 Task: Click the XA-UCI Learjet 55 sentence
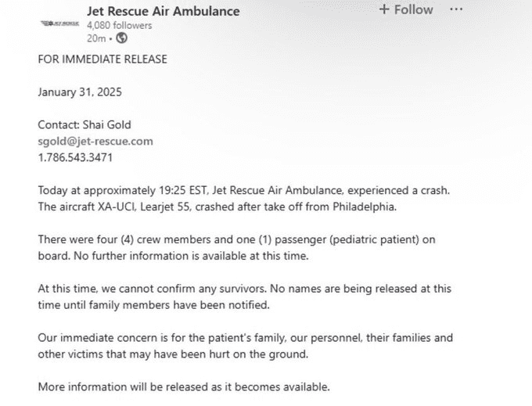[x=217, y=207]
